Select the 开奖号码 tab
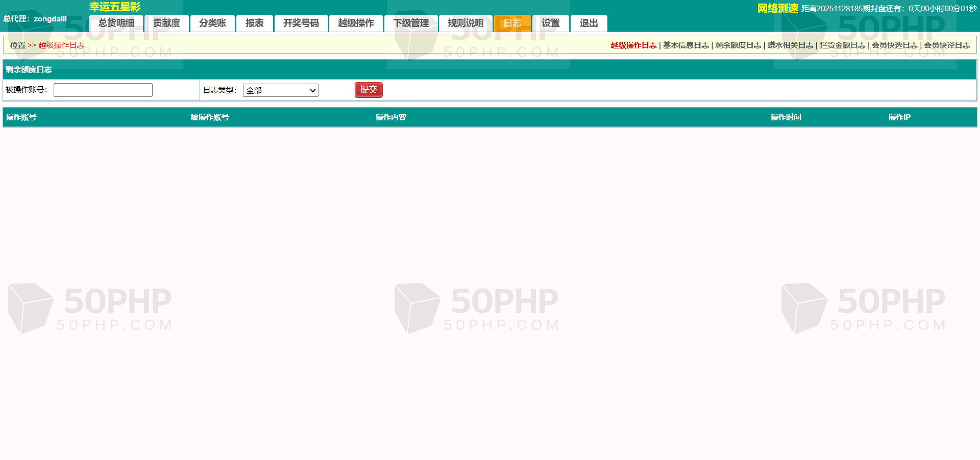The height and width of the screenshot is (460, 980). [x=301, y=23]
